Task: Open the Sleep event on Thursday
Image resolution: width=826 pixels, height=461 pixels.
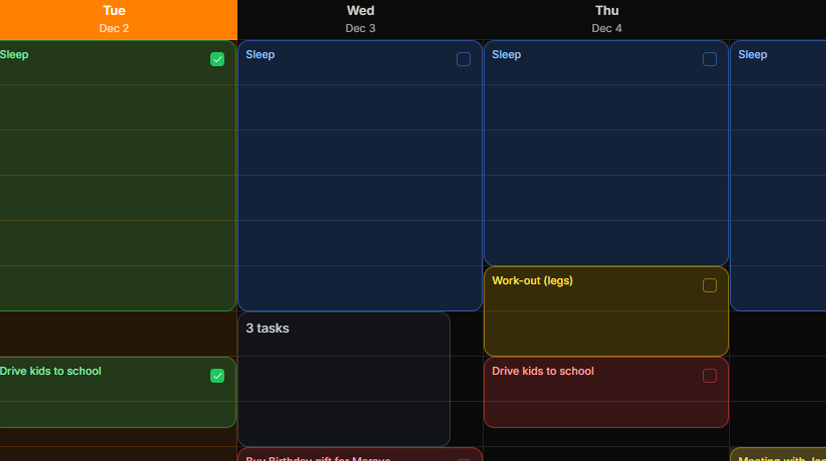Action: tap(605, 160)
